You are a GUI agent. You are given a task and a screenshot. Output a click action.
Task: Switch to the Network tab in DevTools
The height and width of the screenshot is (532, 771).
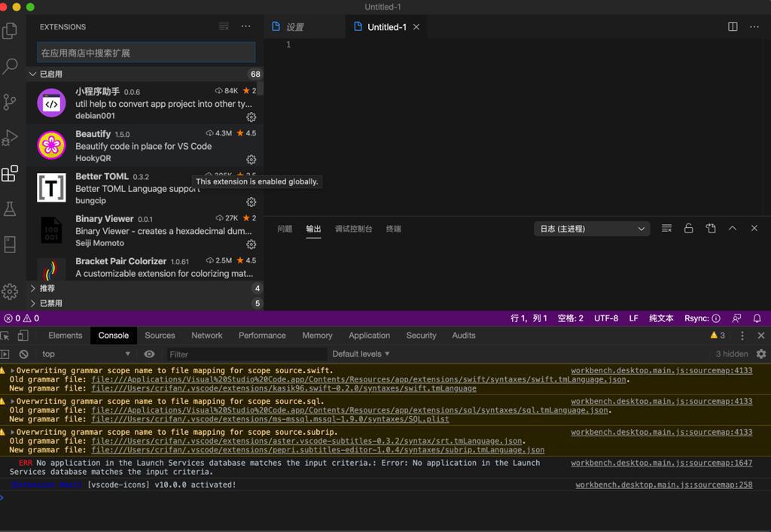[x=206, y=336]
